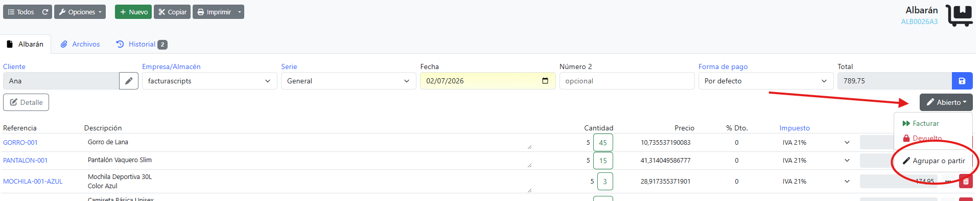
Task: Click the blue save icon beside Total
Action: point(962,81)
